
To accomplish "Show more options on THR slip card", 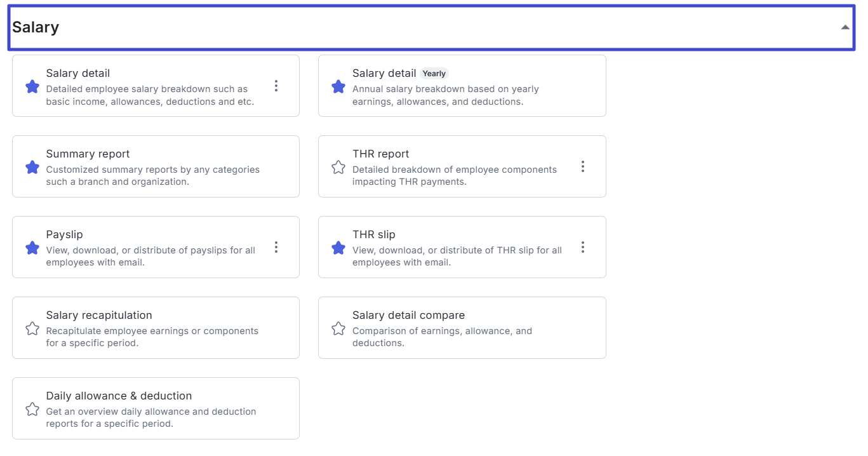I will point(582,247).
